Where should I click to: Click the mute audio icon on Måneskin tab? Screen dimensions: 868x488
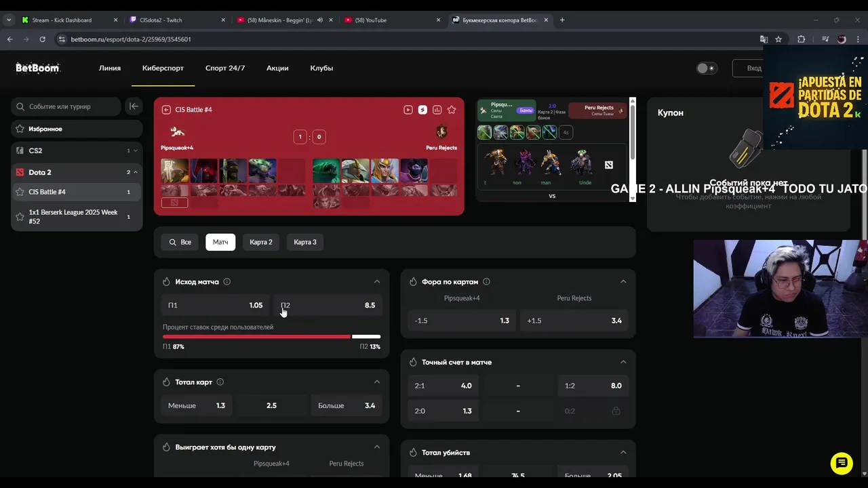pyautogui.click(x=320, y=20)
